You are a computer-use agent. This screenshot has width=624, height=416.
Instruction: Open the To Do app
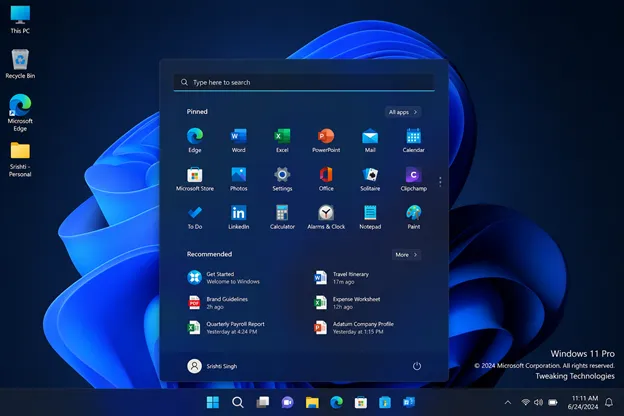[x=195, y=217]
